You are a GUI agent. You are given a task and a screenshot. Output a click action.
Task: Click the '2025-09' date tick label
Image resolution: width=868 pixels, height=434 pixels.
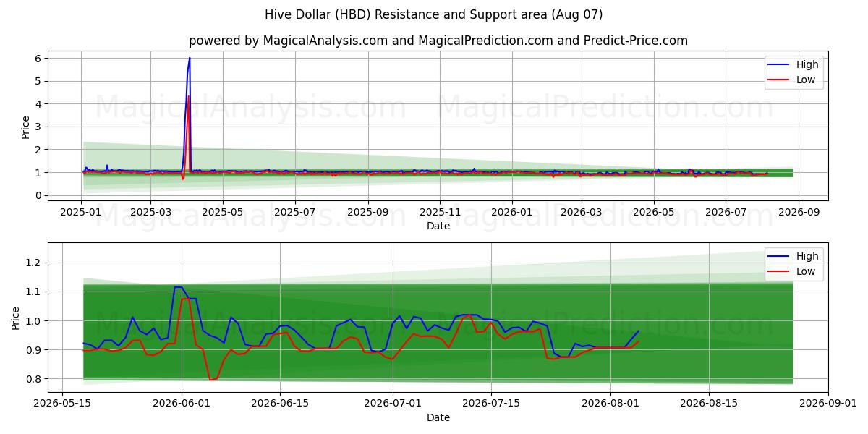[x=367, y=211]
